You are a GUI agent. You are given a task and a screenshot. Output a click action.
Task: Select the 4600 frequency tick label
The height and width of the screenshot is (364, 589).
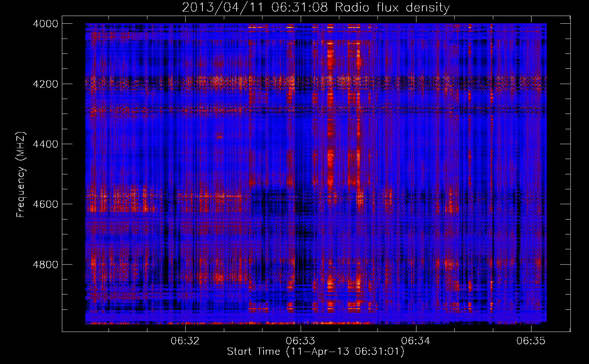[x=46, y=204]
